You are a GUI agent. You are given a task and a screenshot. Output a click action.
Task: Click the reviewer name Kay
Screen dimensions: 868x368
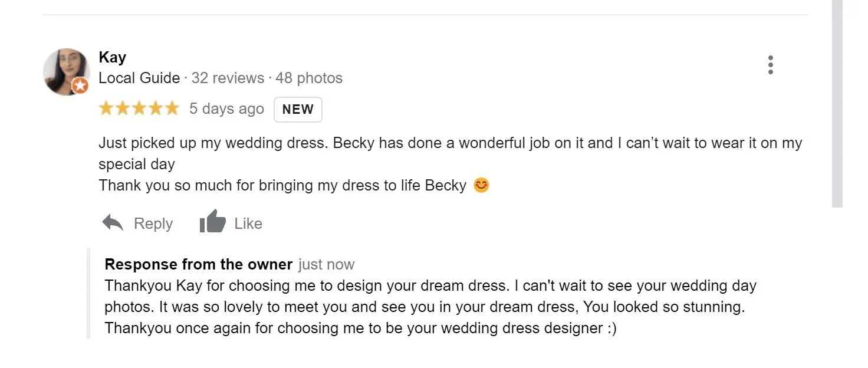coord(113,57)
